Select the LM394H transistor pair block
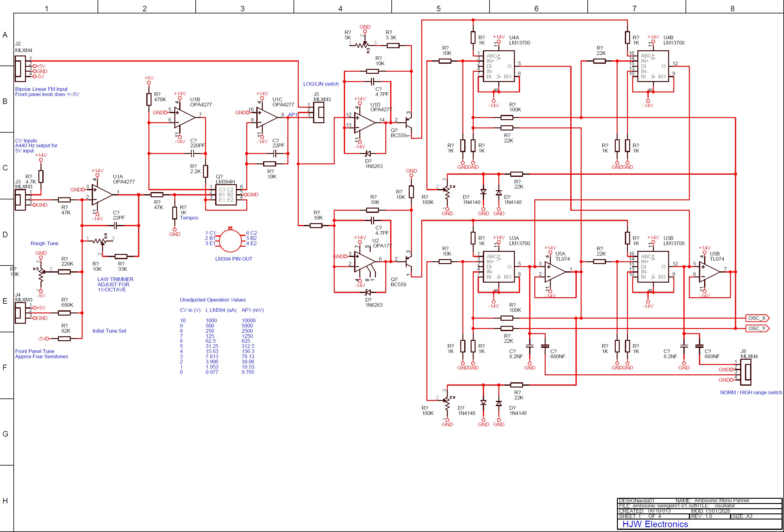The width and height of the screenshot is (784, 532). pos(226,195)
